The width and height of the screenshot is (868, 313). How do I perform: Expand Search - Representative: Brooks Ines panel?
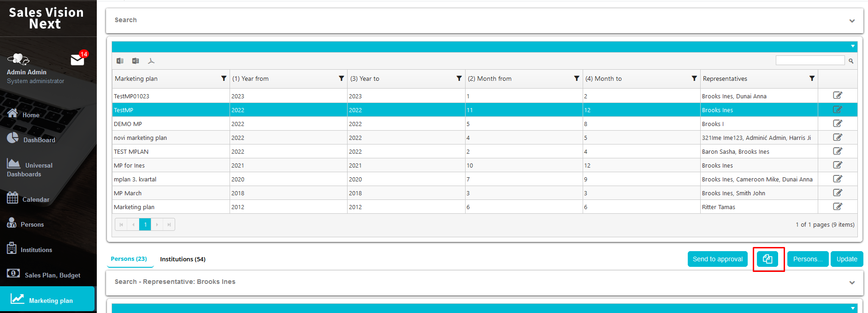[x=852, y=283]
